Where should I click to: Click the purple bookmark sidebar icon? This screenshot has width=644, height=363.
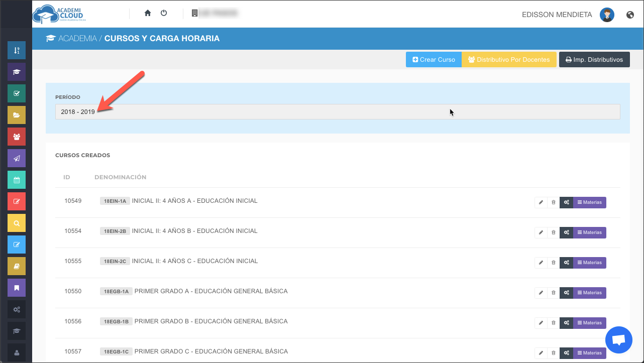click(17, 288)
